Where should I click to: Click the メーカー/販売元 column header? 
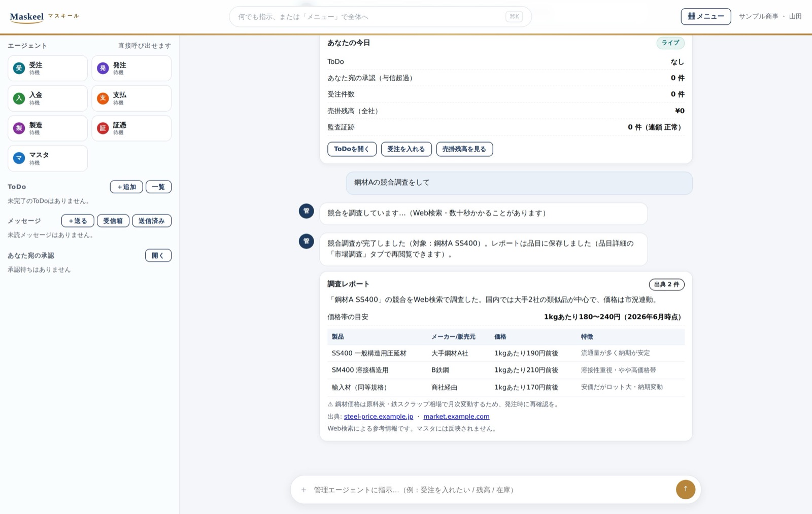[453, 337]
